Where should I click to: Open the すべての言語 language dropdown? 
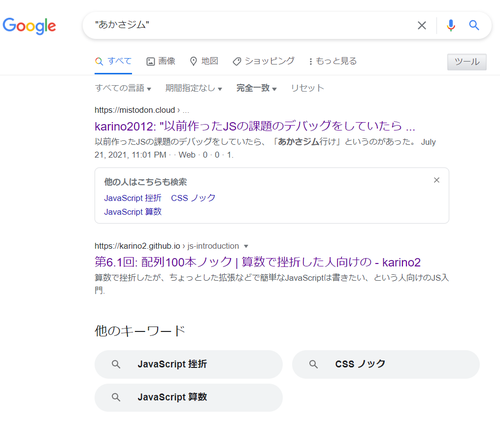[123, 88]
